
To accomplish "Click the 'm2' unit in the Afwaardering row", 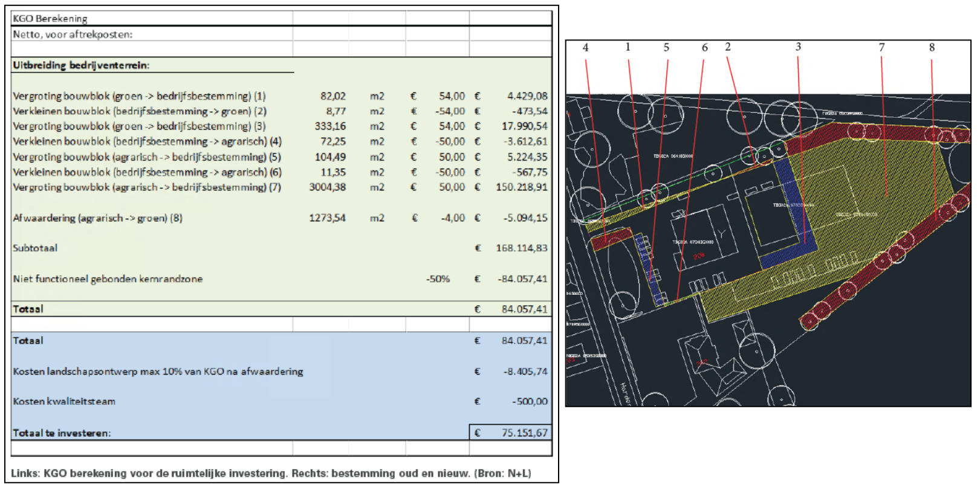I will 377,218.
